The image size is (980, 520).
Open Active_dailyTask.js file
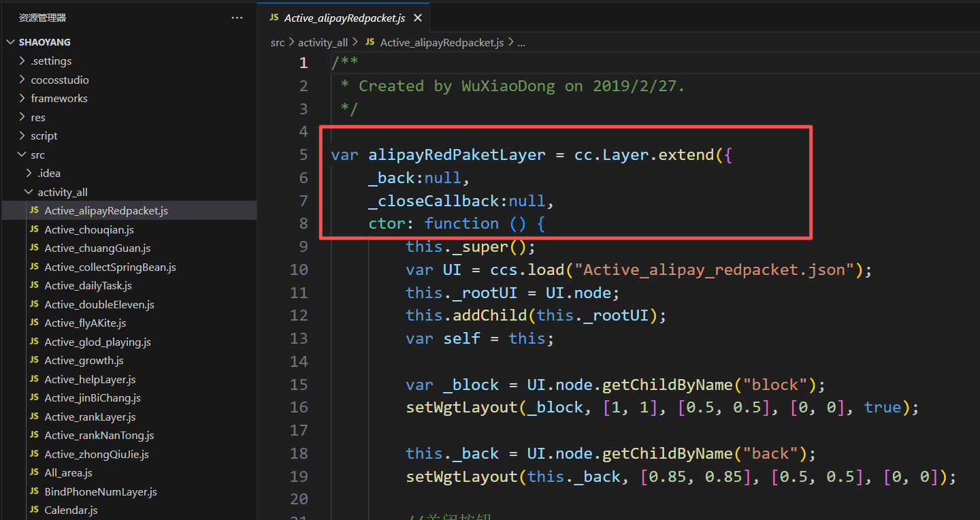pyautogui.click(x=129, y=285)
